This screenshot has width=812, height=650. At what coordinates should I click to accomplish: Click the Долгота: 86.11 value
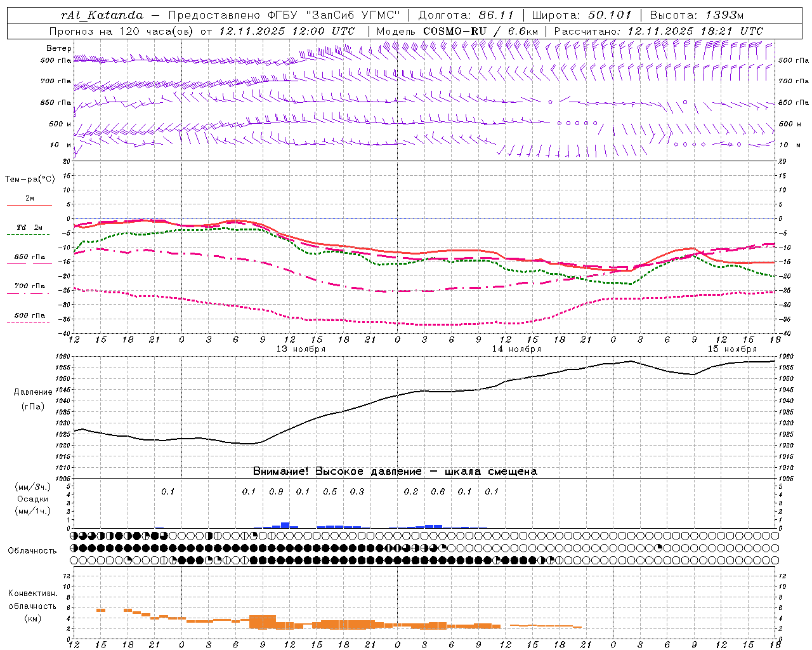pyautogui.click(x=466, y=15)
